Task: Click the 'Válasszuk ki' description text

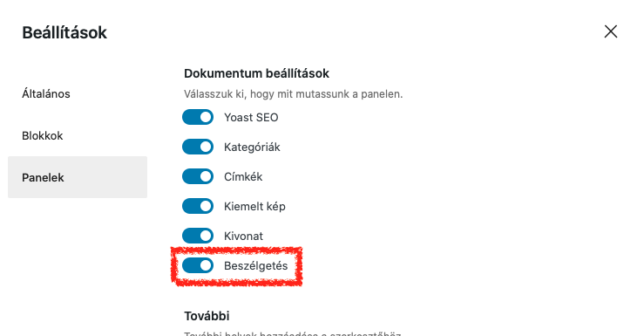Action: (294, 94)
